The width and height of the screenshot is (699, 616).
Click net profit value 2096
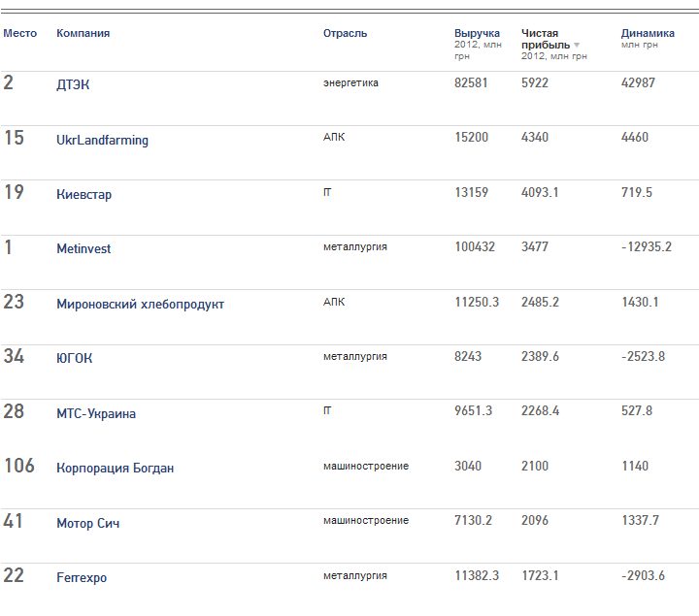point(535,520)
